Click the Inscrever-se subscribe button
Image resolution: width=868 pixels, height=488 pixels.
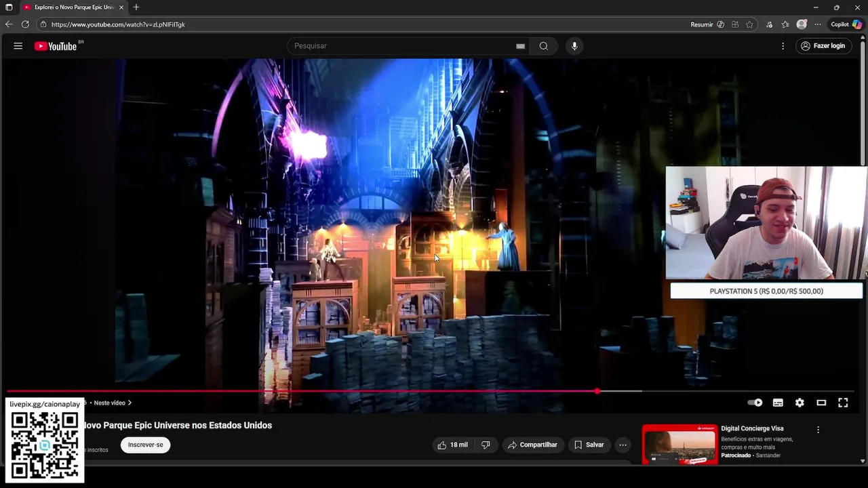[146, 445]
